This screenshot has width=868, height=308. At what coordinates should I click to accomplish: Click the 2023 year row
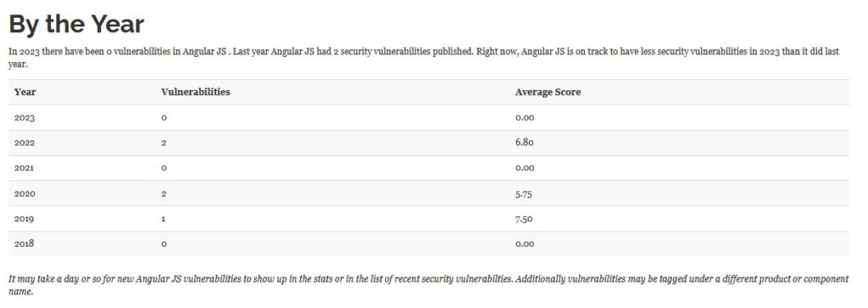pos(428,117)
